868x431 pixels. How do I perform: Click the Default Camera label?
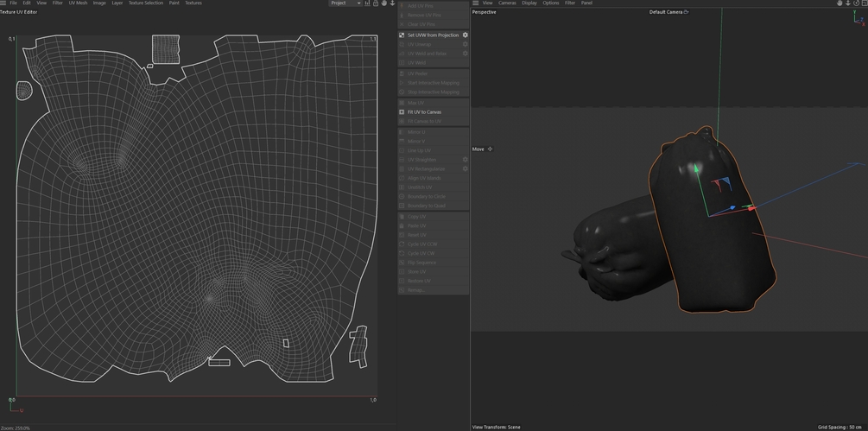[x=665, y=11]
